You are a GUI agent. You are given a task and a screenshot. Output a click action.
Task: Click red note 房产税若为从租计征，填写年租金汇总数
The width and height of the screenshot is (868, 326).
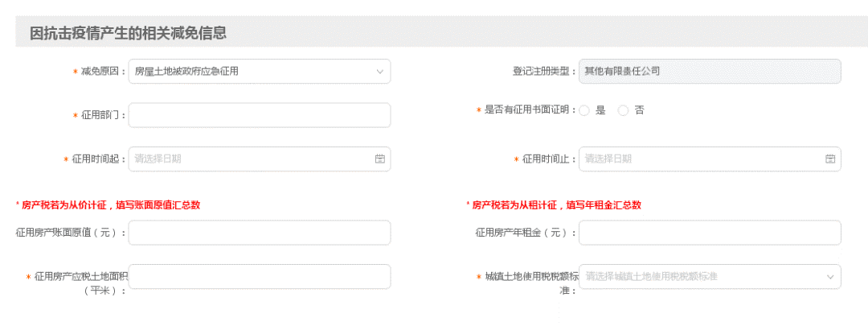point(556,205)
